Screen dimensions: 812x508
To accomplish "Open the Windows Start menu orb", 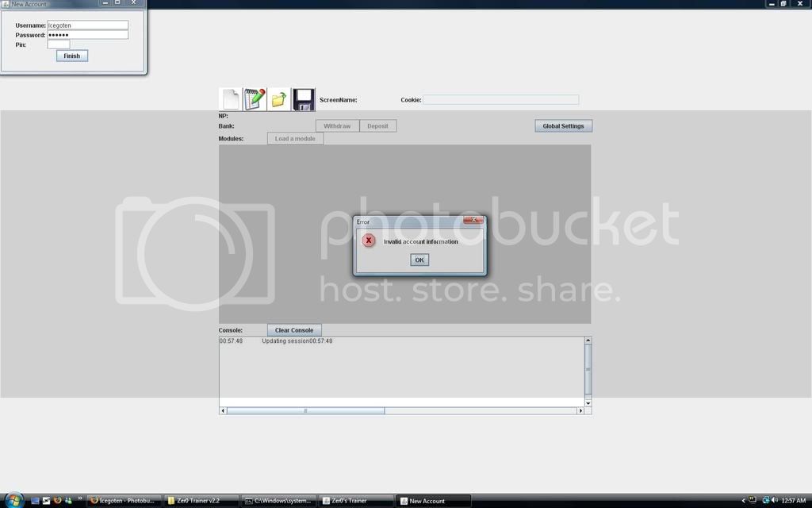I will click(x=13, y=500).
